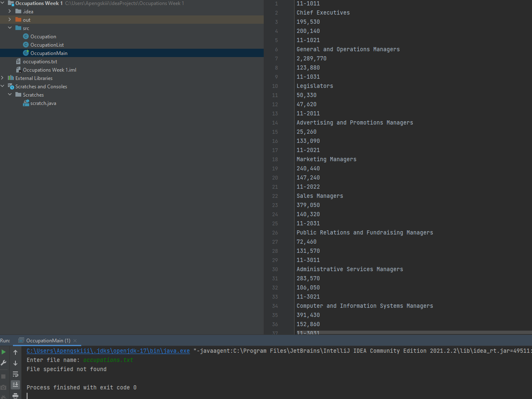The width and height of the screenshot is (532, 399).
Task: Click code 11-1011 on first line
Action: 308,3
